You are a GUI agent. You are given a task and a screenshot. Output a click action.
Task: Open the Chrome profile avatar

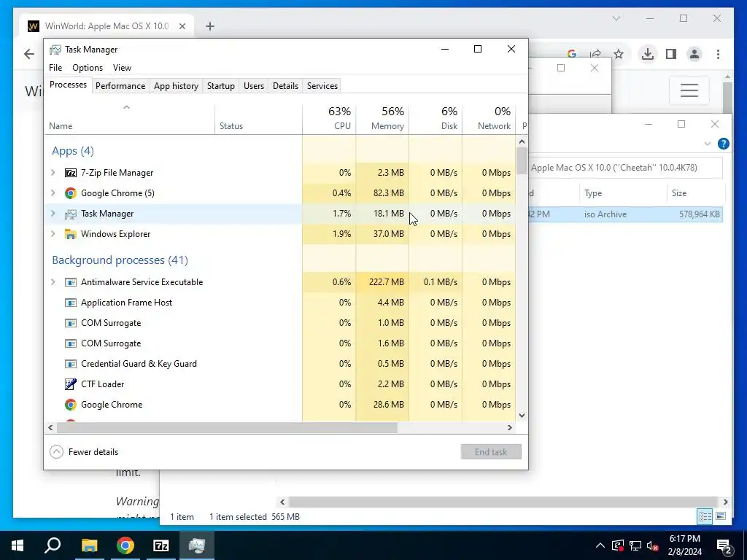tap(694, 54)
